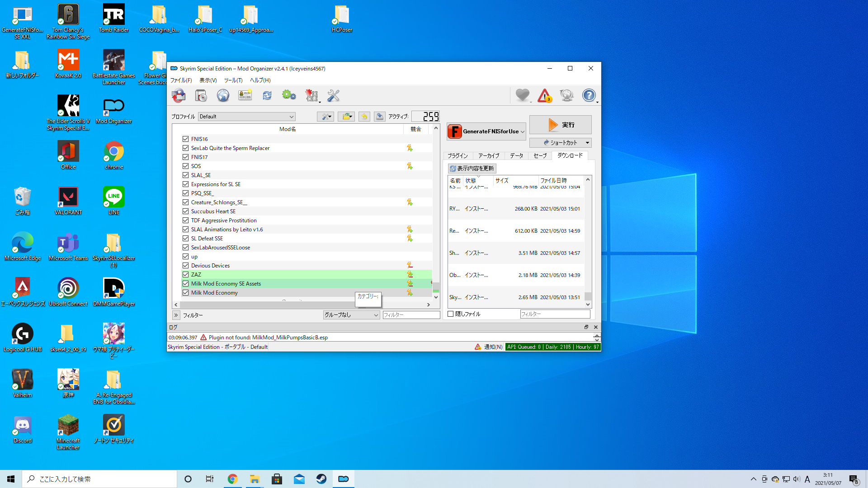Open Steam from the taskbar
The height and width of the screenshot is (488, 868).
point(321,479)
